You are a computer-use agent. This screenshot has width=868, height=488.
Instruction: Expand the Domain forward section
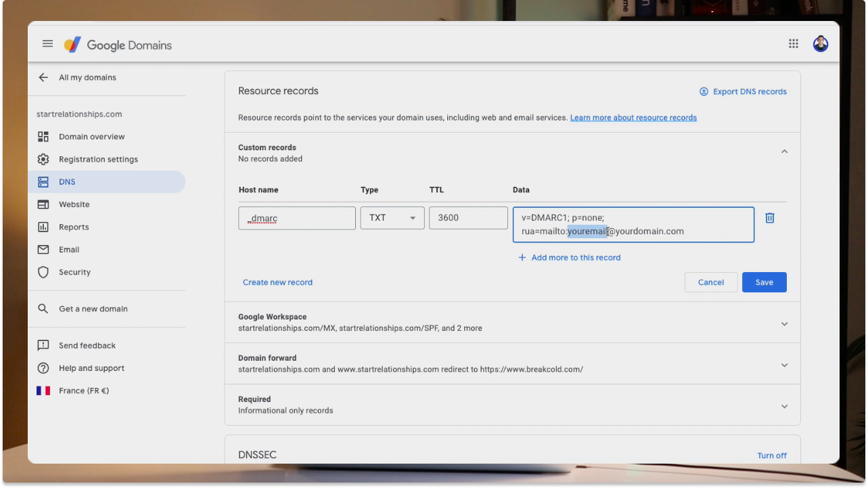pyautogui.click(x=785, y=365)
